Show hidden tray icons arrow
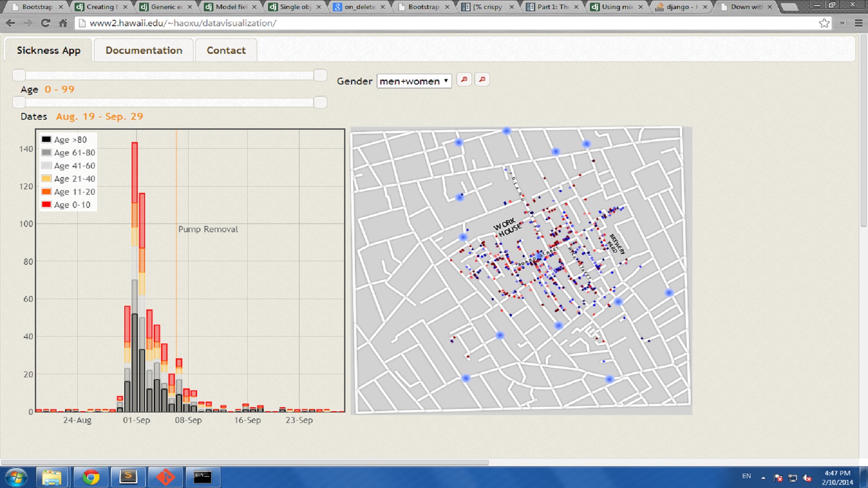 click(x=763, y=478)
